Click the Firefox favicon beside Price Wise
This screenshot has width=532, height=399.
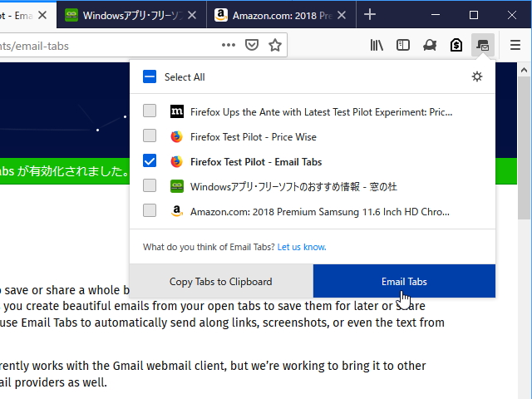(176, 136)
